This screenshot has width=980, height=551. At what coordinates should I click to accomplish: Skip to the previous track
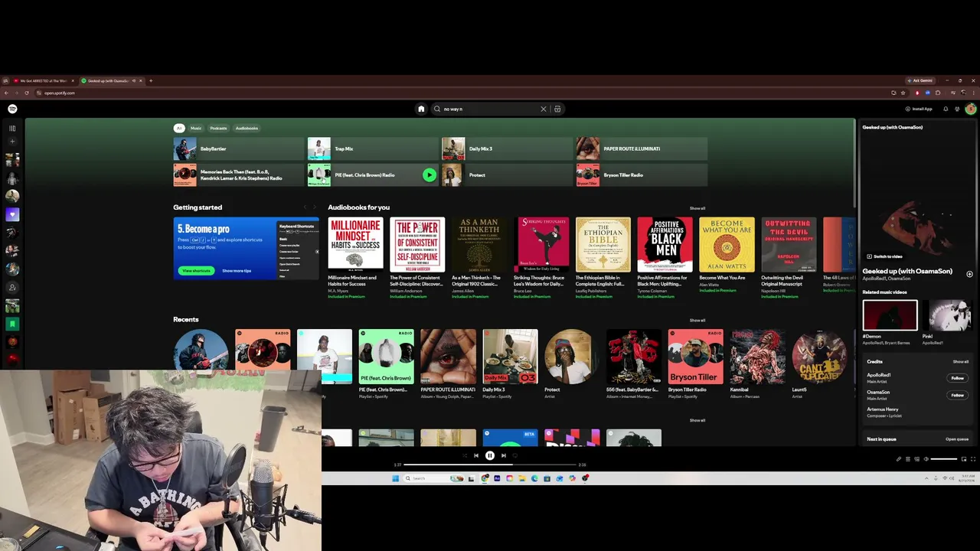[476, 455]
